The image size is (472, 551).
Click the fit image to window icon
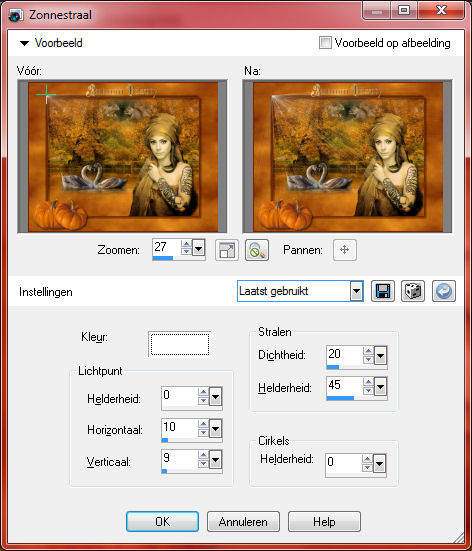click(227, 250)
